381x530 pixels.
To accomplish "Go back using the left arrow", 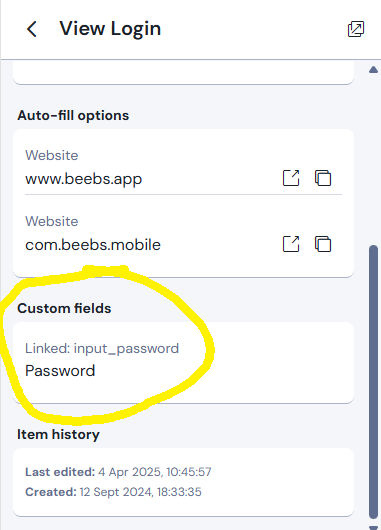I will click(x=32, y=29).
